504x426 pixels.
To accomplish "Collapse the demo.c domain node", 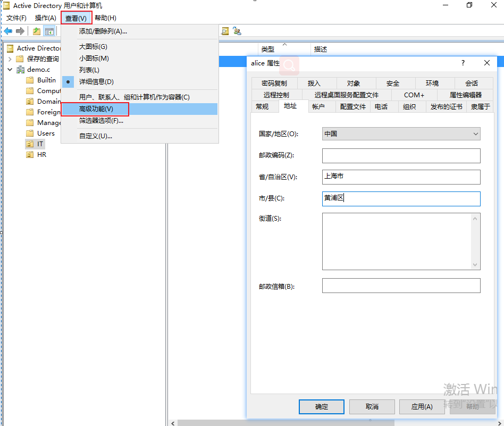I will pyautogui.click(x=10, y=69).
